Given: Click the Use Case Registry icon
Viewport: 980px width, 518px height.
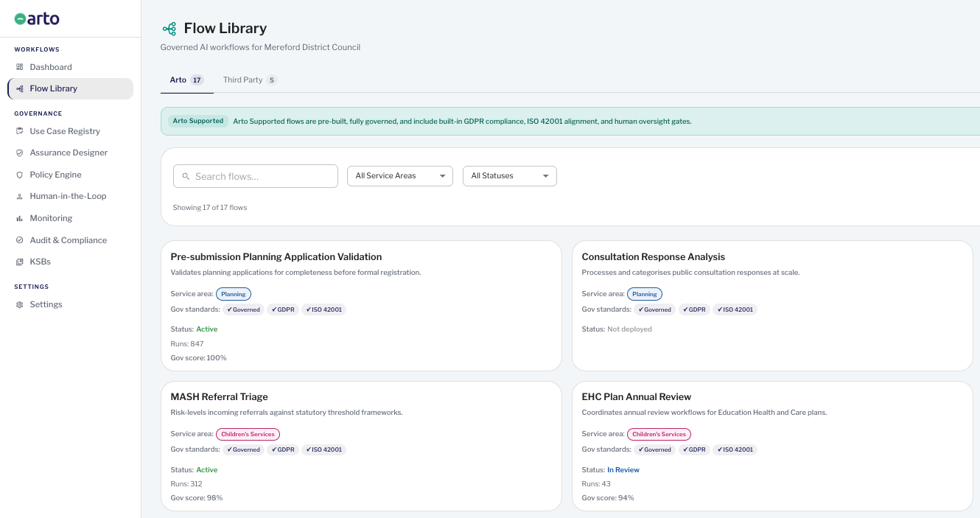Looking at the screenshot, I should coord(20,131).
